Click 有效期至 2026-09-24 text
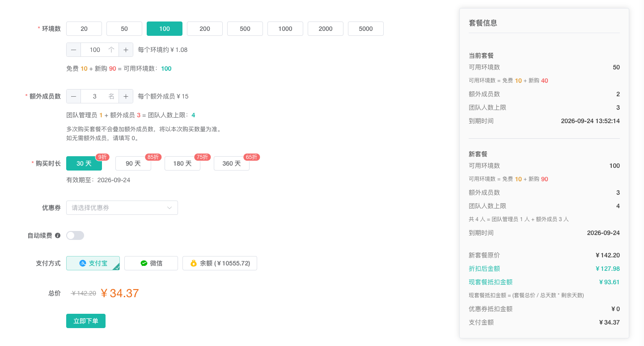 click(x=98, y=180)
